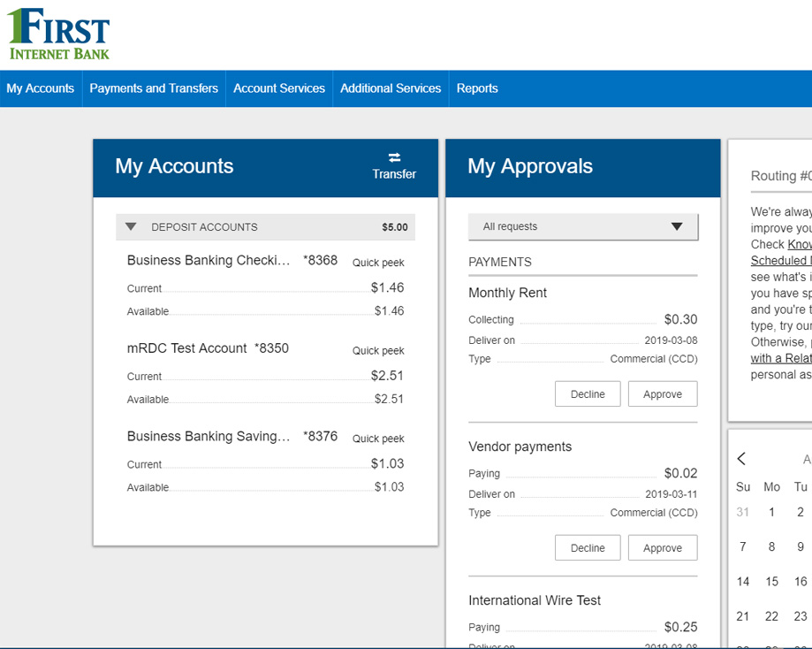
Task: Open the Additional Services menu
Action: pos(391,88)
